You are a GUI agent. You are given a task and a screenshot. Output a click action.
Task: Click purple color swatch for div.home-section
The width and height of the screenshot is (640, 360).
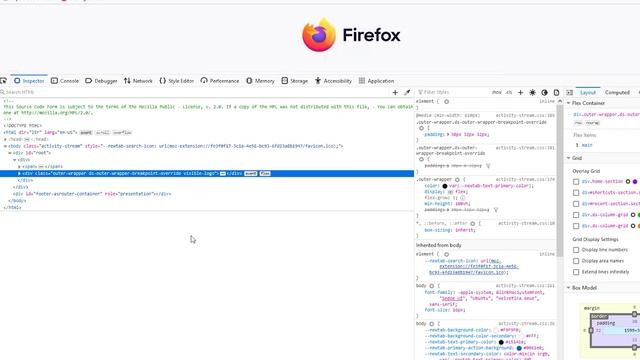[x=635, y=182]
